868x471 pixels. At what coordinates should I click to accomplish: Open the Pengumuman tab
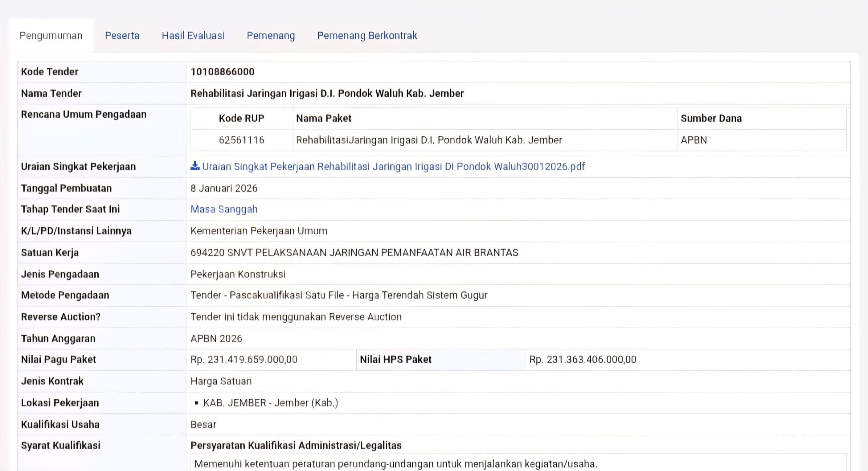click(x=51, y=36)
